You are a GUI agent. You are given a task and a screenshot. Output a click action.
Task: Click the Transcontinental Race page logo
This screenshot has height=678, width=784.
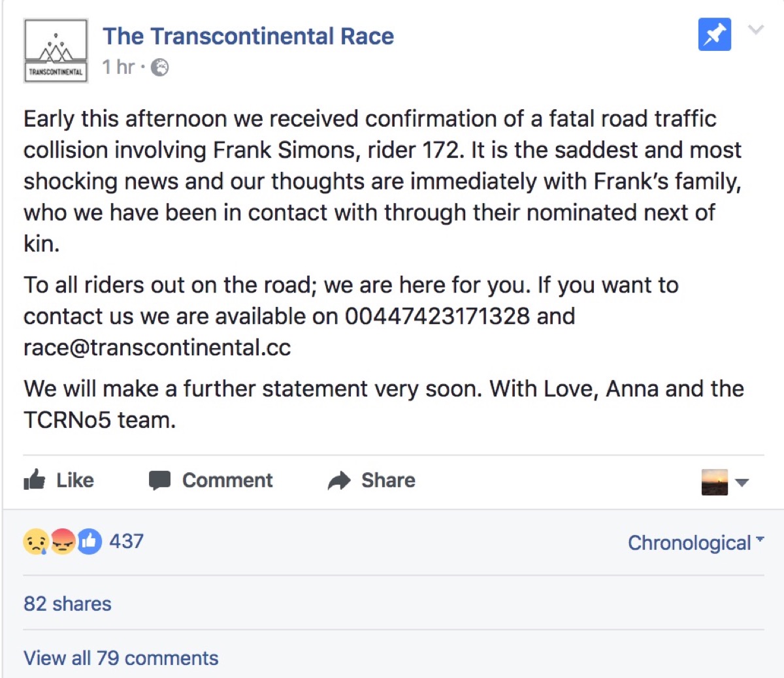[56, 51]
